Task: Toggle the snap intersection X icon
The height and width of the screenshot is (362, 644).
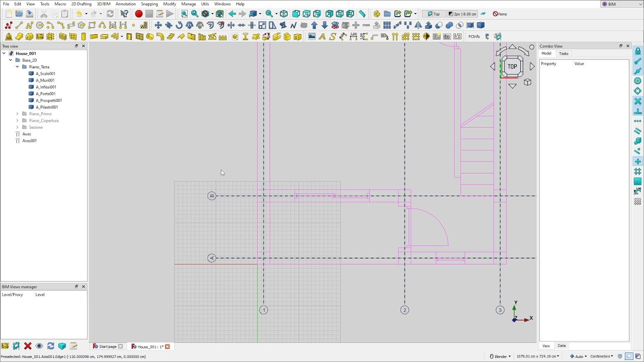Action: [637, 101]
